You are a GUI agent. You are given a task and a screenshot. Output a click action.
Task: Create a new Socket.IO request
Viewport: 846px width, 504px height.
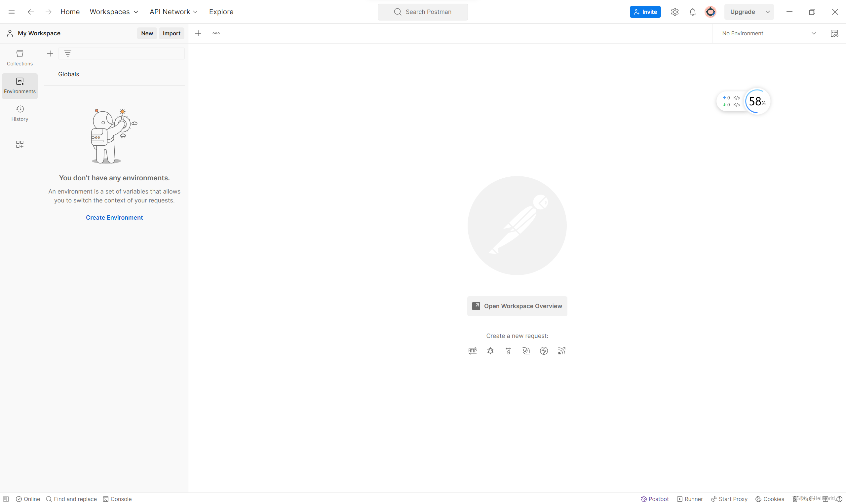tap(544, 351)
